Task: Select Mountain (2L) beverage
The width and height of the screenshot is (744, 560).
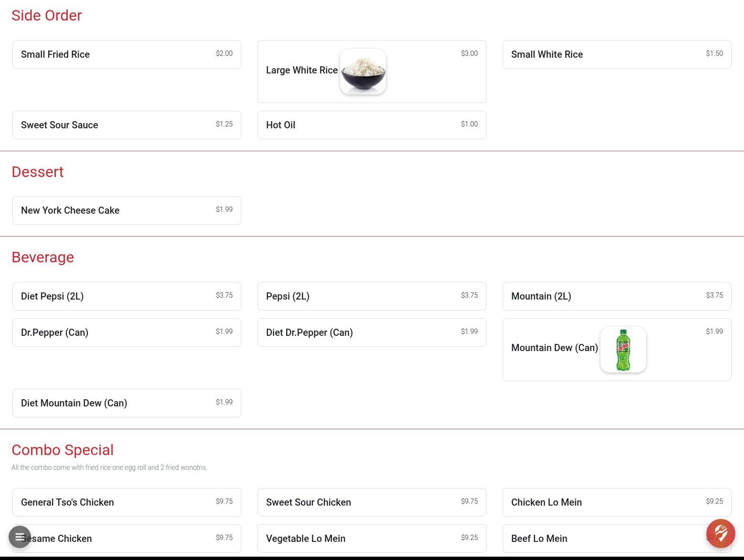Action: tap(617, 296)
